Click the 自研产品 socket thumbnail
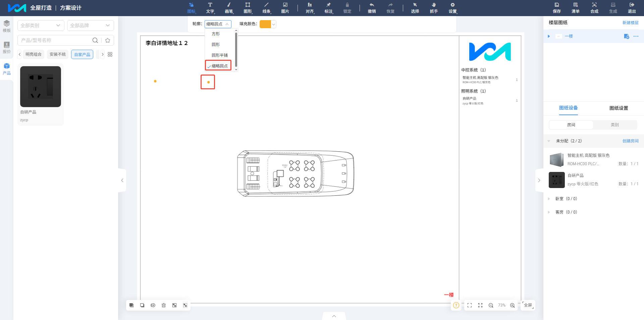The width and height of the screenshot is (644, 320). [41, 87]
